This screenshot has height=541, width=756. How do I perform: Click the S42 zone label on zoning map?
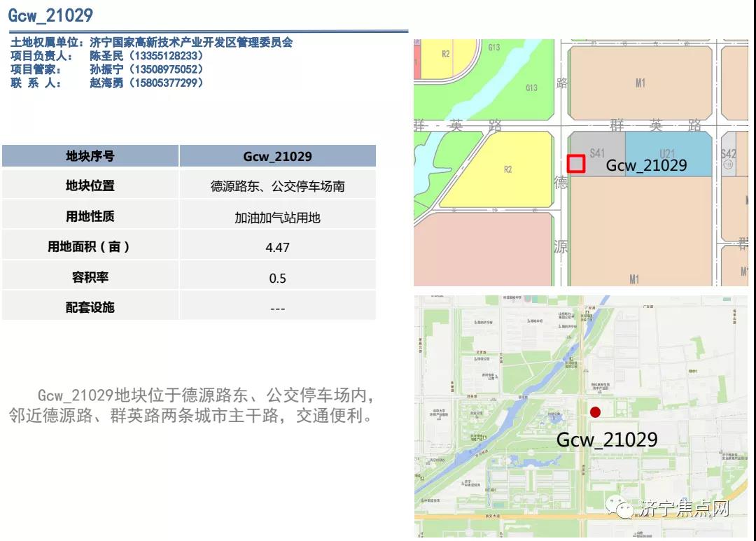click(x=728, y=153)
